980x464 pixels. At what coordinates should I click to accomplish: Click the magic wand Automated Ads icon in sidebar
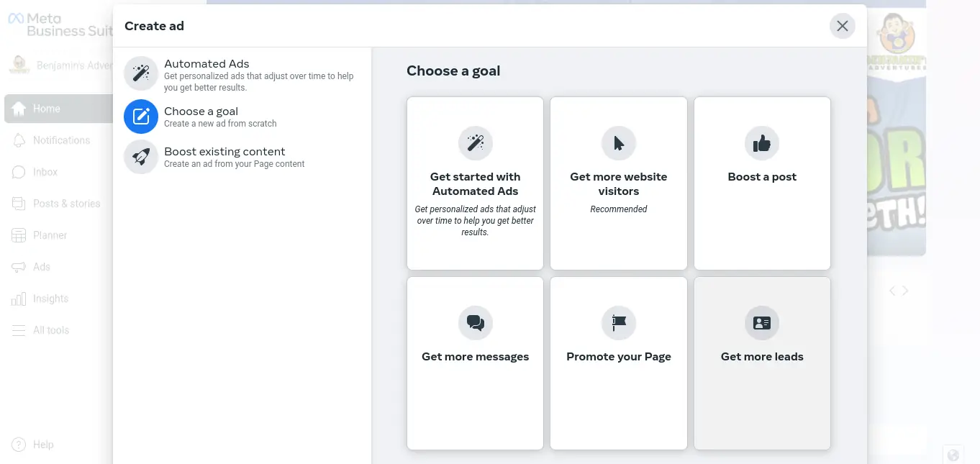[141, 73]
